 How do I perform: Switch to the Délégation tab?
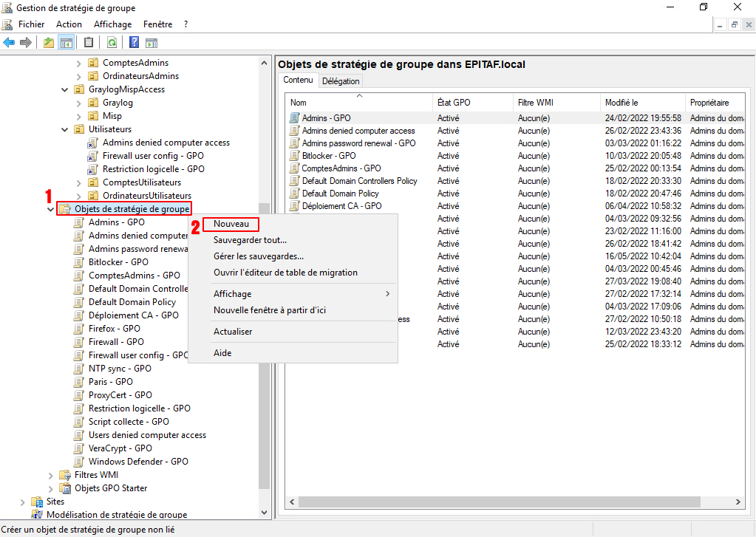tap(341, 81)
